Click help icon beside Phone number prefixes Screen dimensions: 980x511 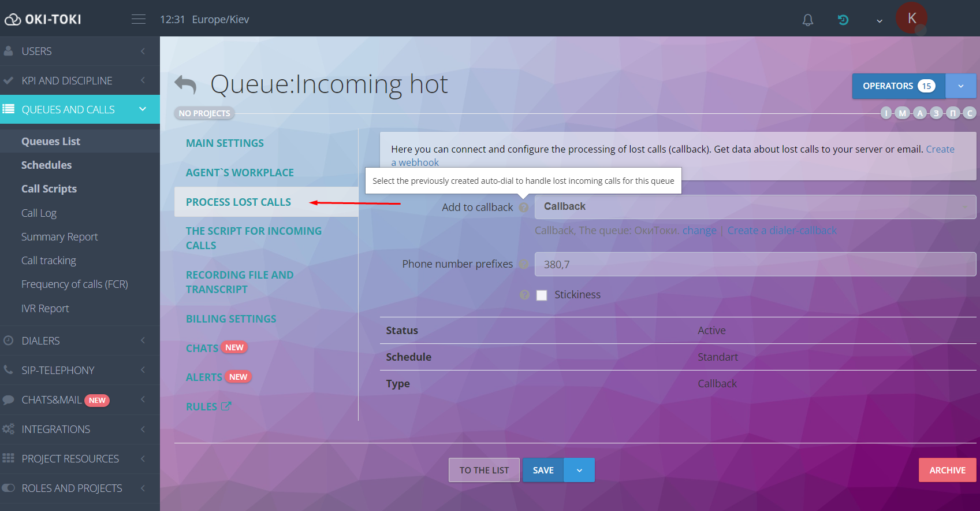click(524, 264)
